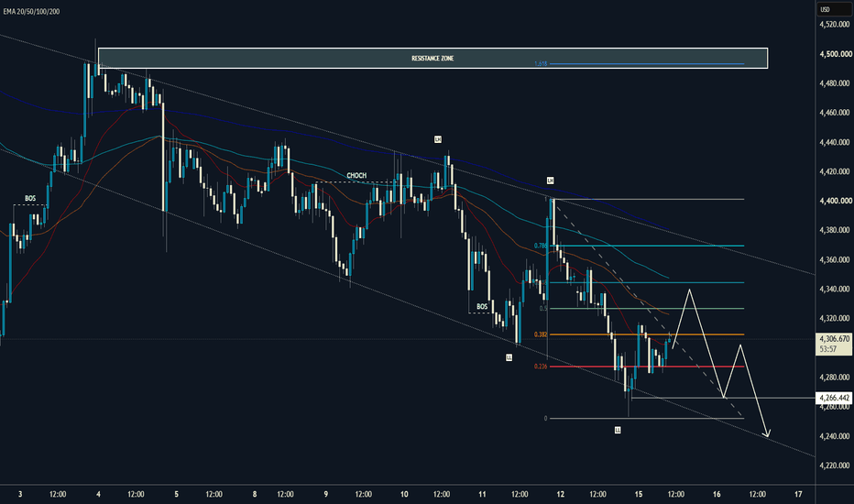Click the date 15 on time axis

[639, 494]
